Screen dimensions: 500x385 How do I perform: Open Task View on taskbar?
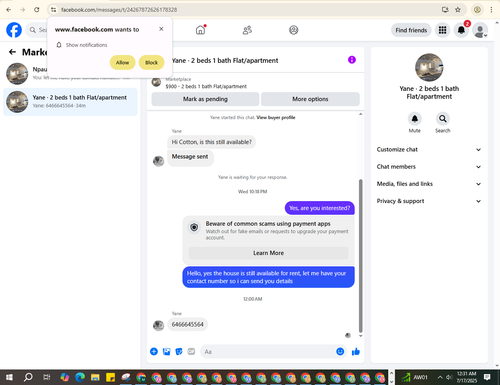pyautogui.click(x=47, y=377)
